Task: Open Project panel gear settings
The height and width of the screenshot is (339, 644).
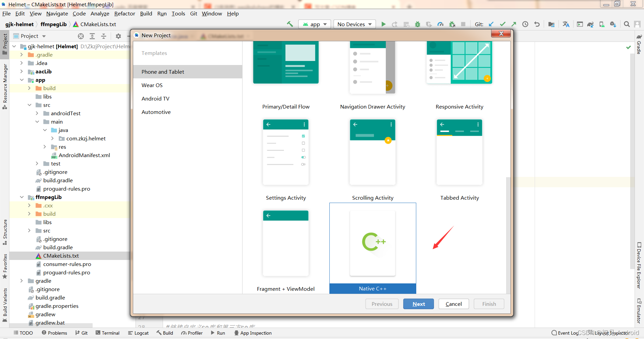Action: tap(118, 36)
